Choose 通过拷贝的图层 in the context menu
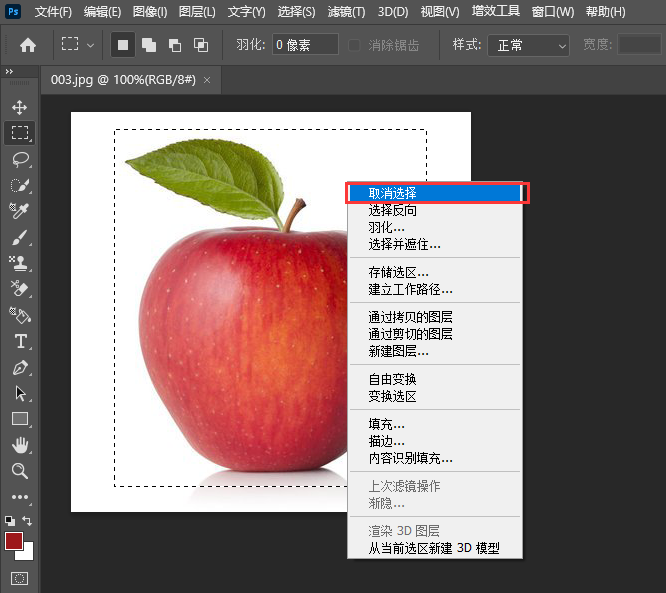 click(x=436, y=317)
